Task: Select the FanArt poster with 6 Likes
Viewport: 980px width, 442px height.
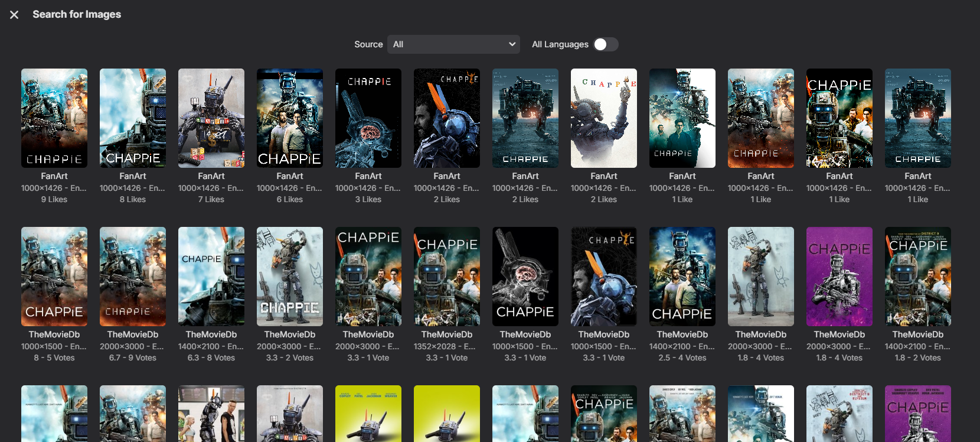Action: 290,118
